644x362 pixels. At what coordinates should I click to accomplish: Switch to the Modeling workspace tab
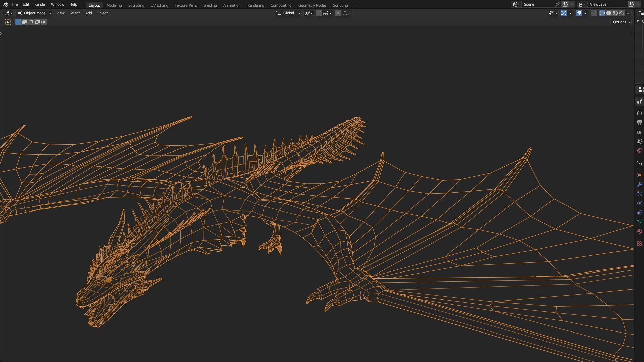[114, 5]
